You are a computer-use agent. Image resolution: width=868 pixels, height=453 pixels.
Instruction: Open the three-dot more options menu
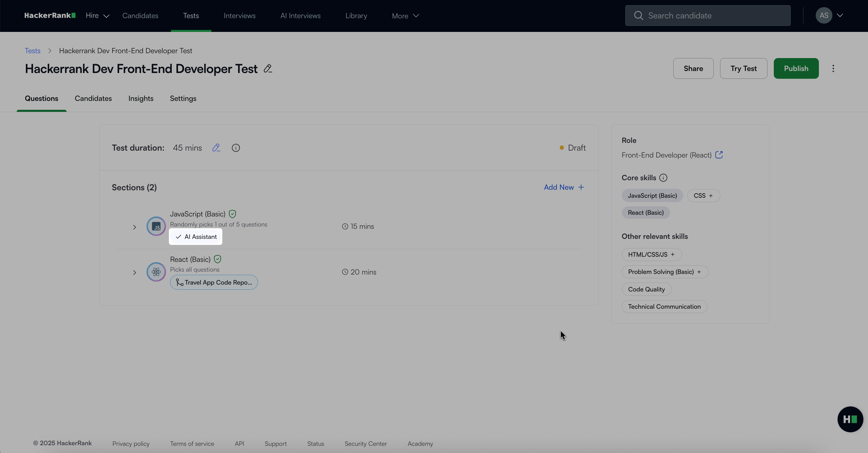[x=833, y=68]
